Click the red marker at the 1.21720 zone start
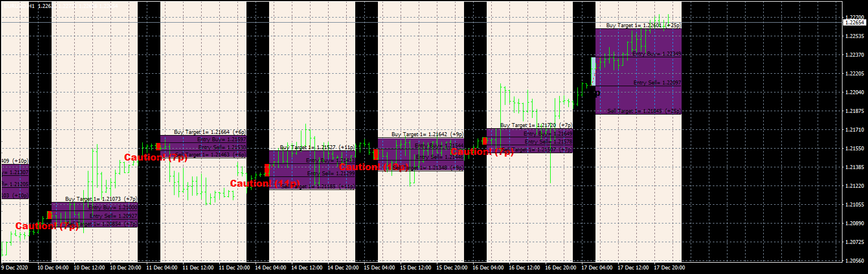This screenshot has width=868, height=274. [484, 141]
